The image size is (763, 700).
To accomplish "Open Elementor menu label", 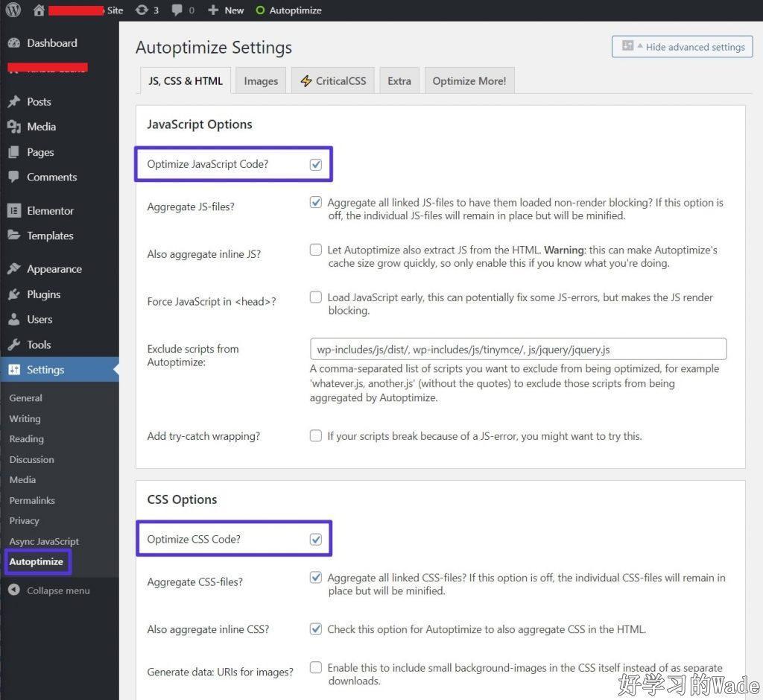I will tap(50, 211).
